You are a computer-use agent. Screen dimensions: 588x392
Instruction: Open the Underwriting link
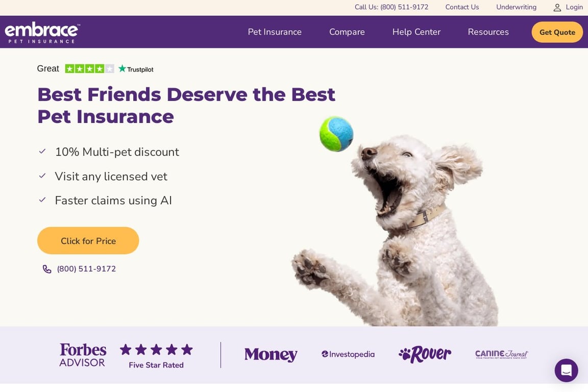coord(516,7)
